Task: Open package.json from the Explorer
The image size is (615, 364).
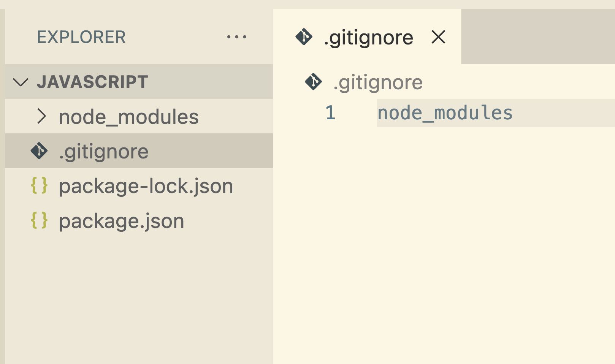Action: [121, 220]
